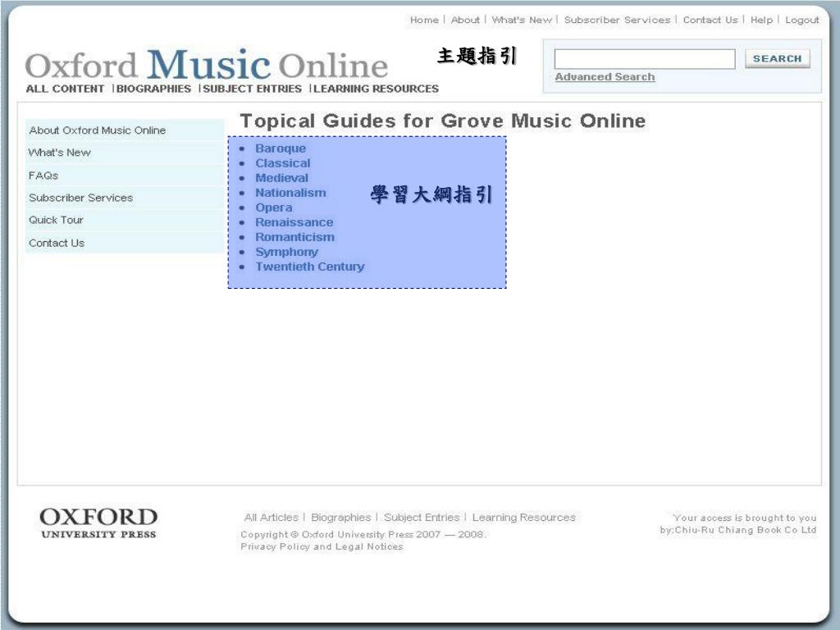Open the Symphony topical guide
Viewport: 840px width, 630px height.
click(286, 252)
